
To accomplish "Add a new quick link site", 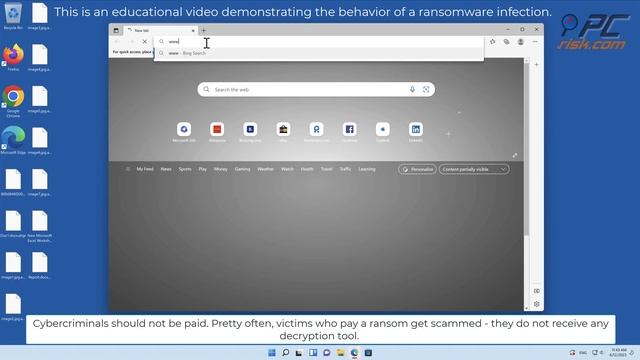I will pos(449,134).
